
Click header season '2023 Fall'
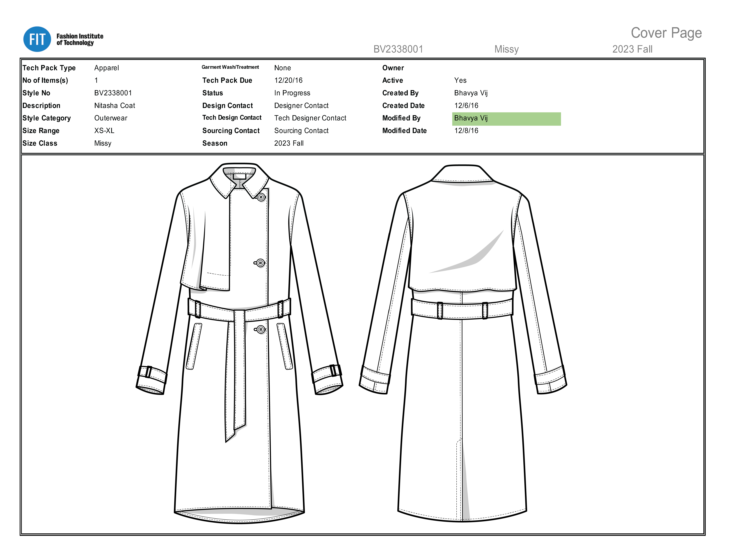632,49
